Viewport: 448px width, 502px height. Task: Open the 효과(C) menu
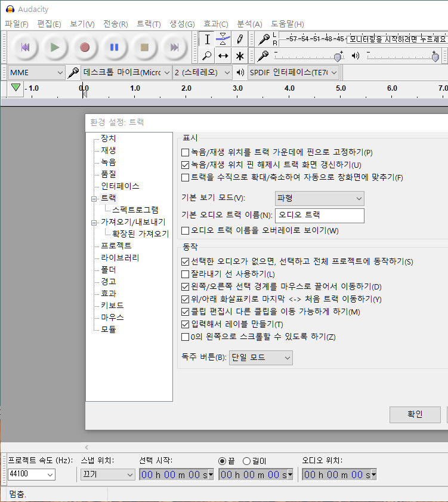point(216,24)
